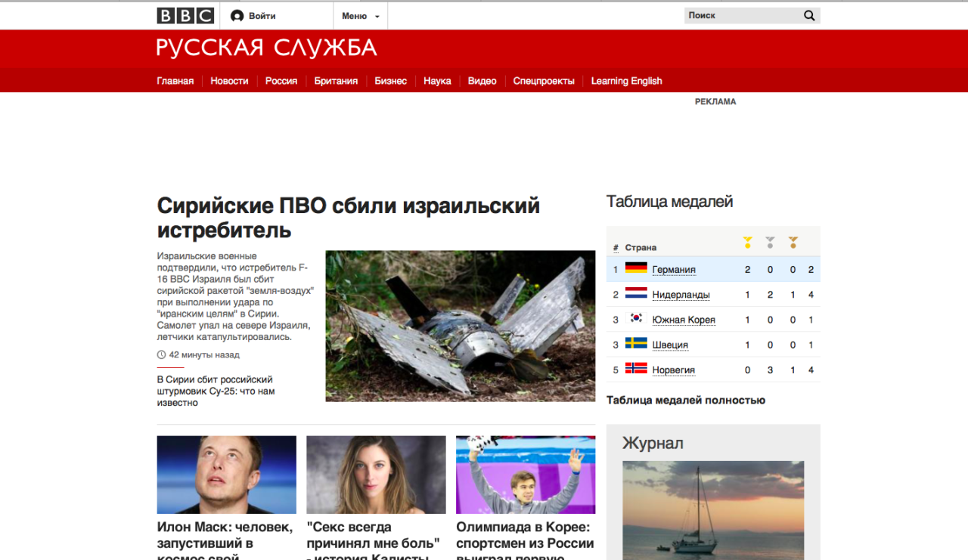Screen dimensions: 968x560
Task: Click the Sweden flag icon
Action: tap(636, 343)
